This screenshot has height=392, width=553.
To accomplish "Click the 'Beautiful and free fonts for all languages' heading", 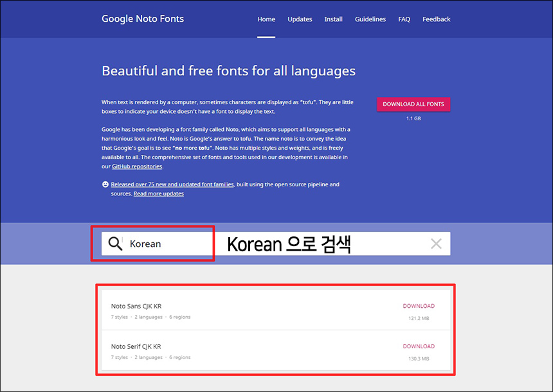I will 228,71.
